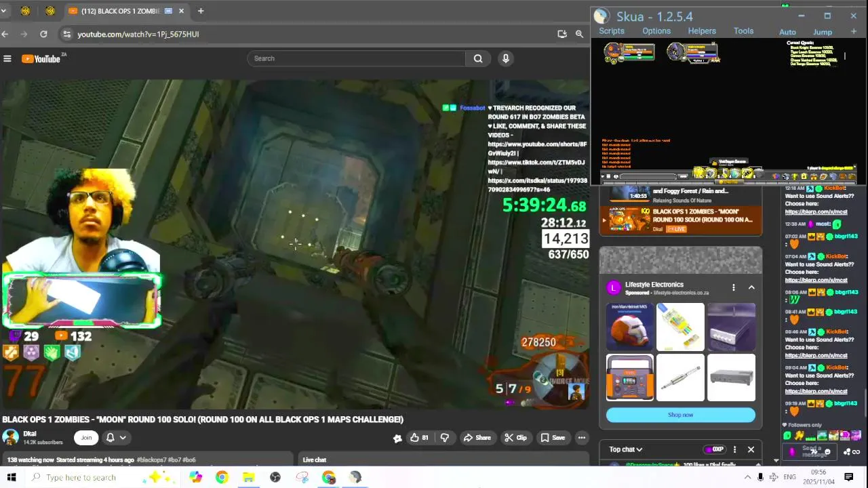Open Copilot from the taskbar
The height and width of the screenshot is (488, 868).
point(195,477)
